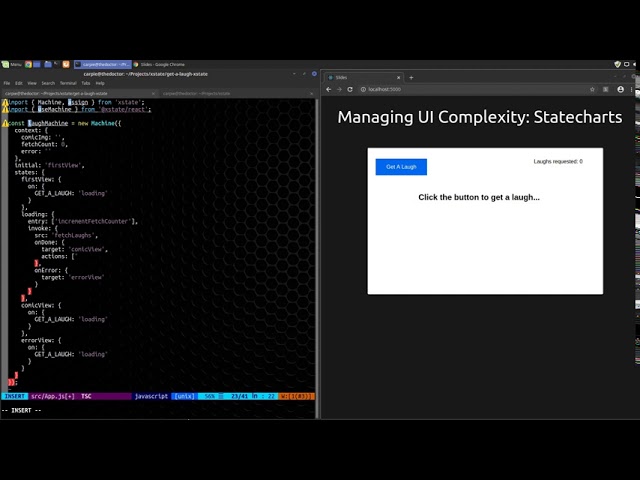The height and width of the screenshot is (480, 640).
Task: Click the 'Laughs requested: 0' text
Action: tap(558, 162)
